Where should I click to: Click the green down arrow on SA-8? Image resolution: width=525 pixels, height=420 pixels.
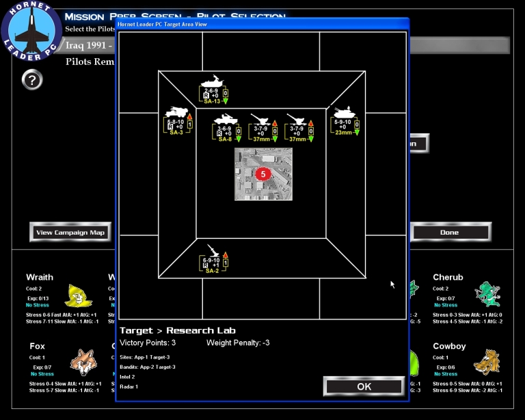pos(239,139)
